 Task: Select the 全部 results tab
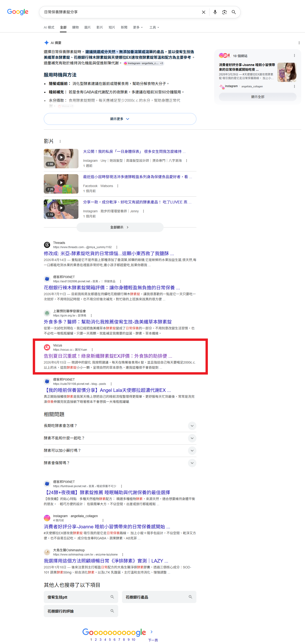(63, 27)
